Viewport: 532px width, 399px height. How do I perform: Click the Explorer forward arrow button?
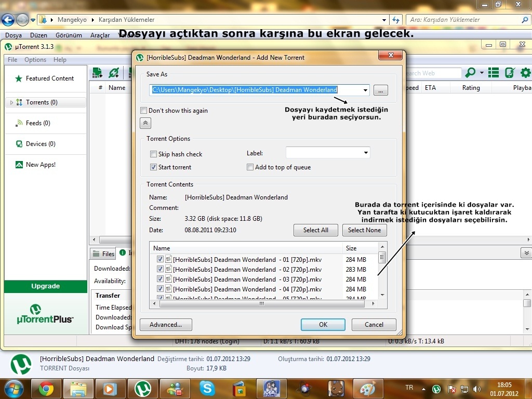pyautogui.click(x=22, y=20)
